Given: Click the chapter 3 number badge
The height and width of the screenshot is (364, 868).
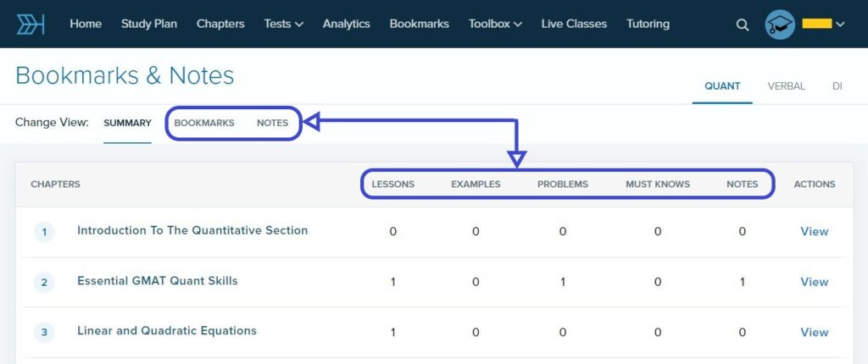Looking at the screenshot, I should [44, 333].
